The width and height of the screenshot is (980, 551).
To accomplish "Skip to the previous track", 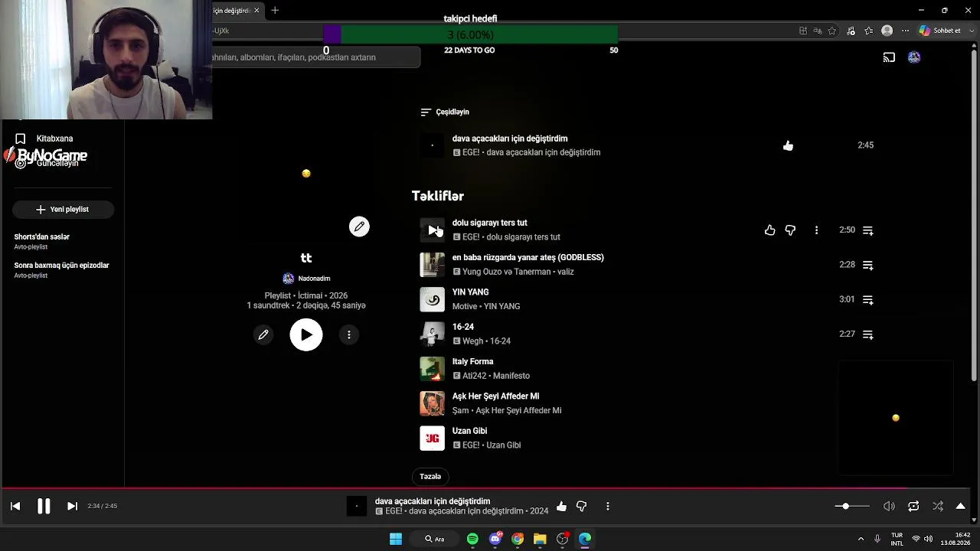I will (x=15, y=506).
